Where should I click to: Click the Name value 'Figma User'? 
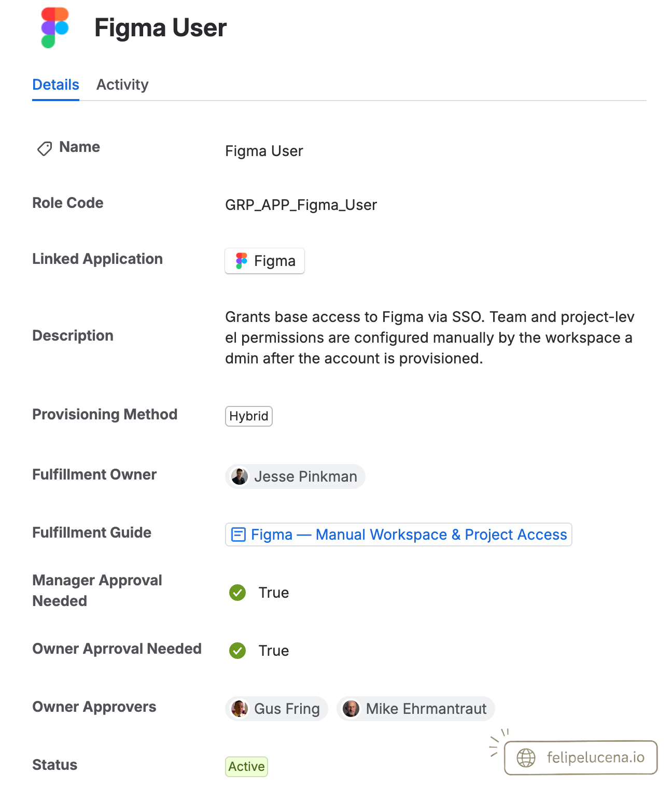click(264, 151)
